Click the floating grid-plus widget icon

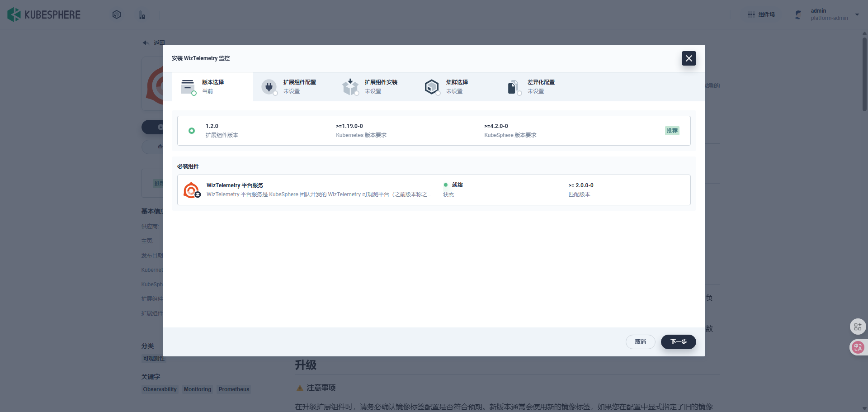pos(858,327)
